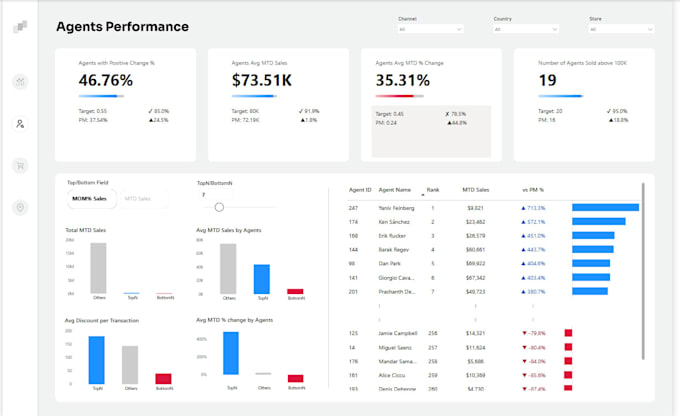Expand the Country dropdown
Viewport: 680px width, 416px height.
pos(526,29)
